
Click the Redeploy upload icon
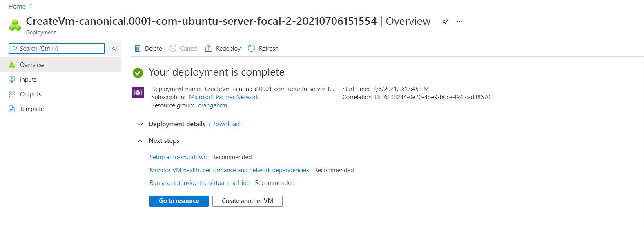[209, 48]
